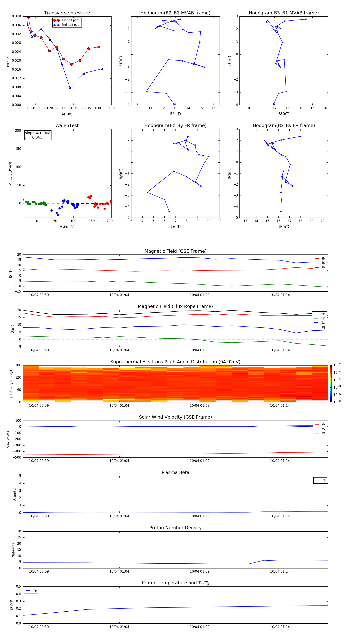Click the "pitch angle (deg)" axis label
Image resolution: width=351 pixels, height=644 pixels.
(11, 384)
